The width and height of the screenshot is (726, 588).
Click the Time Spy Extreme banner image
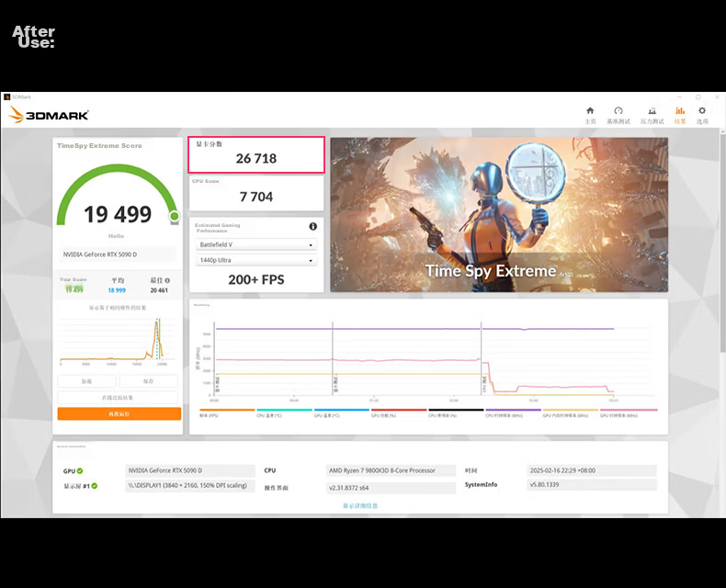click(499, 214)
